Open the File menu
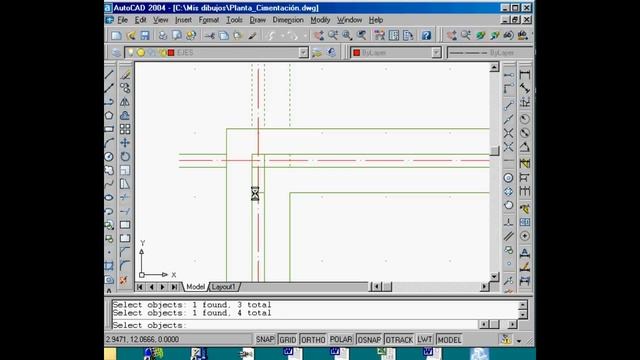This screenshot has height=360, width=640. (x=122, y=20)
